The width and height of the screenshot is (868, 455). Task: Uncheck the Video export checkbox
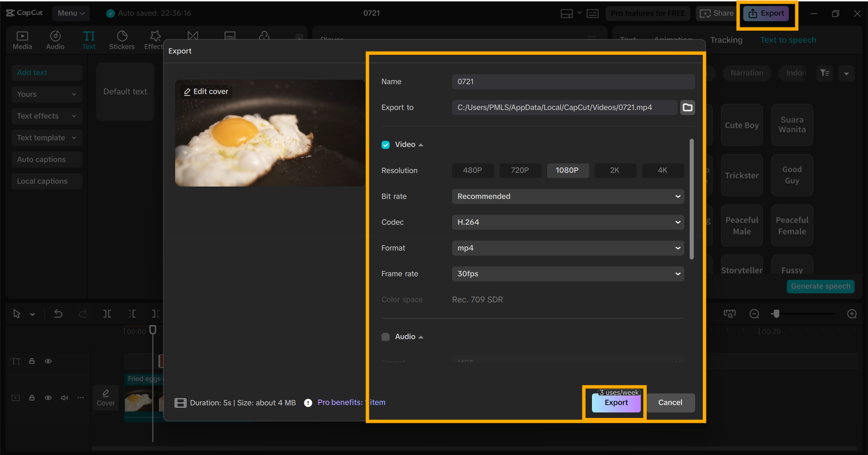(x=386, y=145)
